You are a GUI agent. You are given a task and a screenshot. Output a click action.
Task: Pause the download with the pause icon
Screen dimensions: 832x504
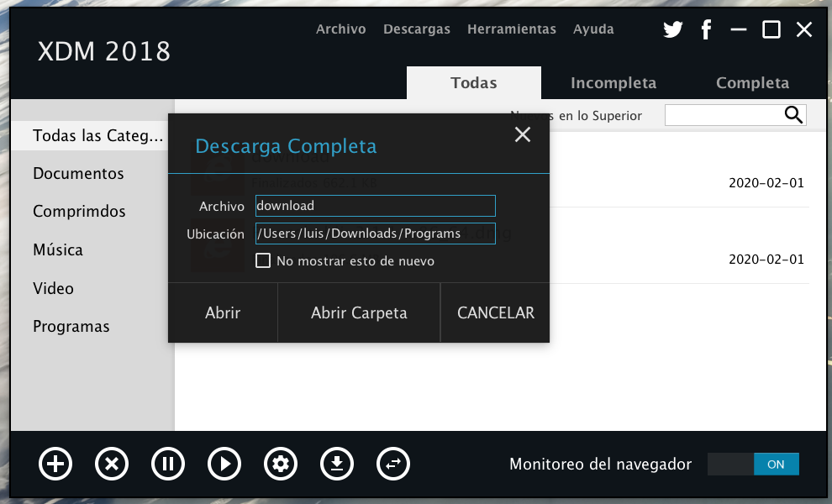click(168, 464)
